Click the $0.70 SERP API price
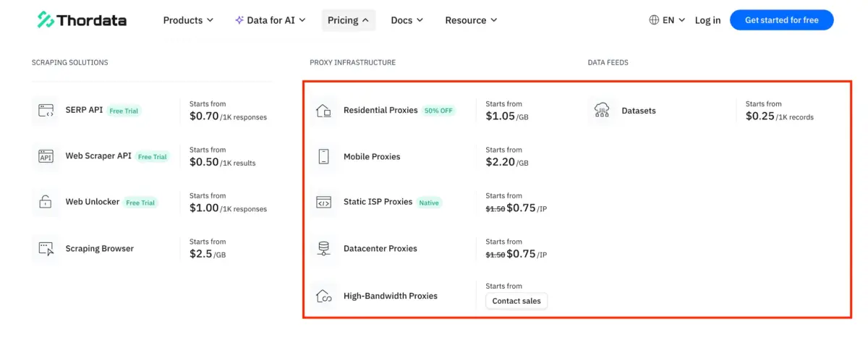 pyautogui.click(x=228, y=116)
